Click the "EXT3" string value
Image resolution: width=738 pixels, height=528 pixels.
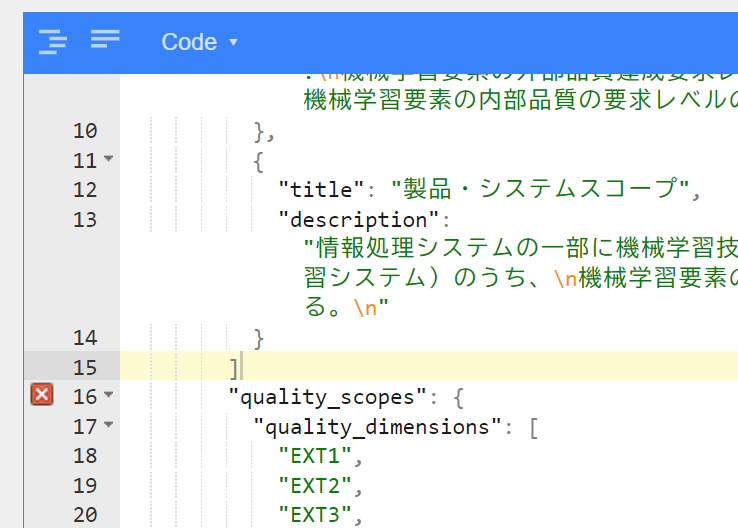[315, 515]
